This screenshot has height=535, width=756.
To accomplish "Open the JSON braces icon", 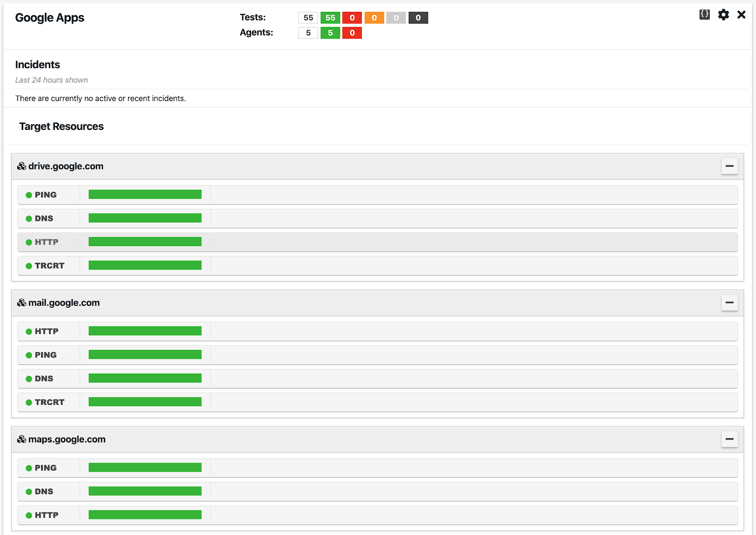I will click(704, 15).
